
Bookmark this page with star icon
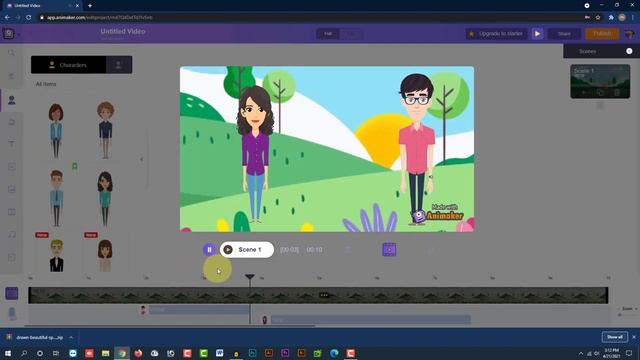[598, 18]
